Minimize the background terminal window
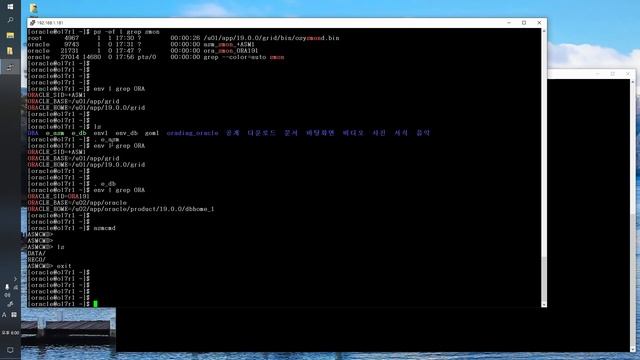 point(598,74)
